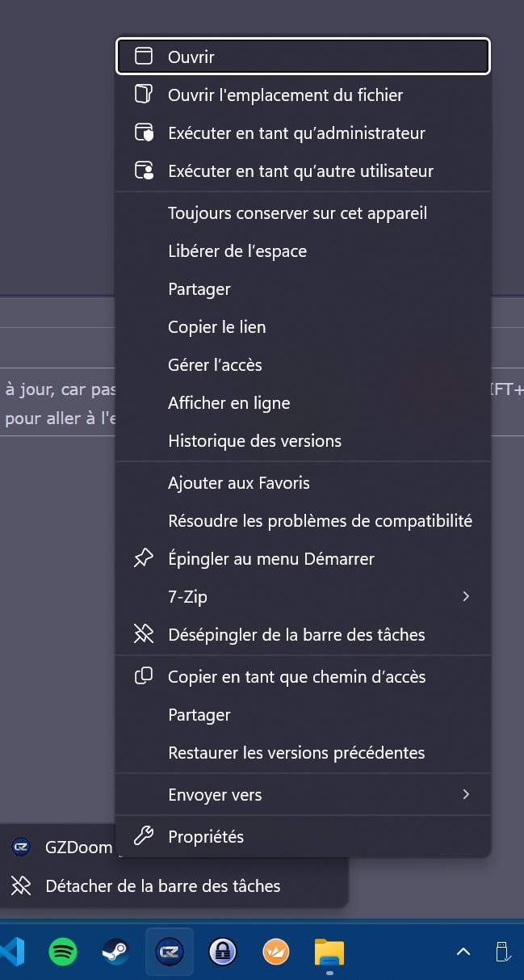Viewport: 524px width, 980px height.
Task: Click the orange round taskbar icon
Action: (276, 952)
